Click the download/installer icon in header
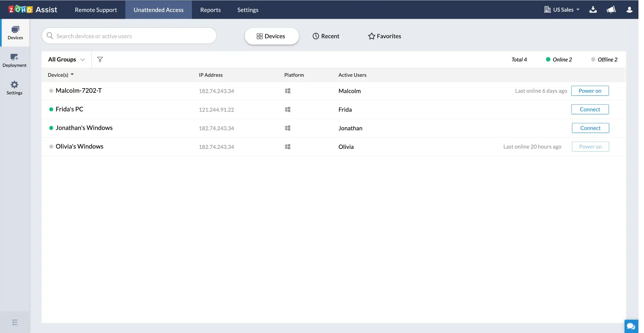The image size is (644, 333). (x=593, y=10)
